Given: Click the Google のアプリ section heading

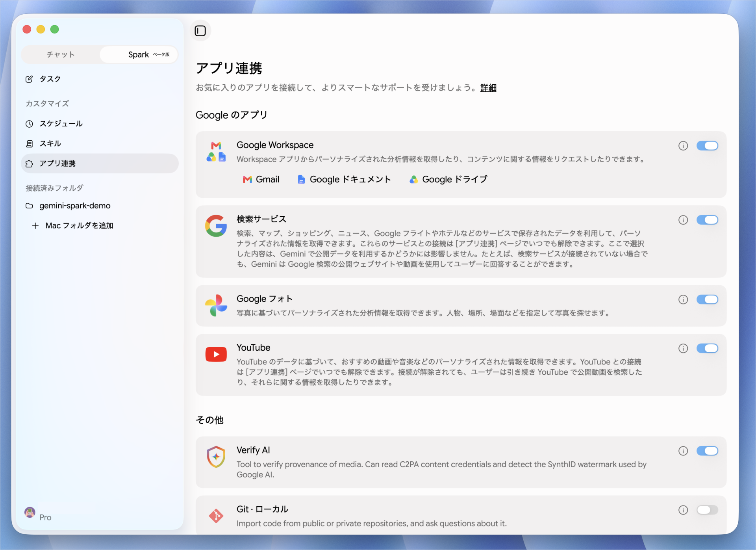Looking at the screenshot, I should 232,115.
